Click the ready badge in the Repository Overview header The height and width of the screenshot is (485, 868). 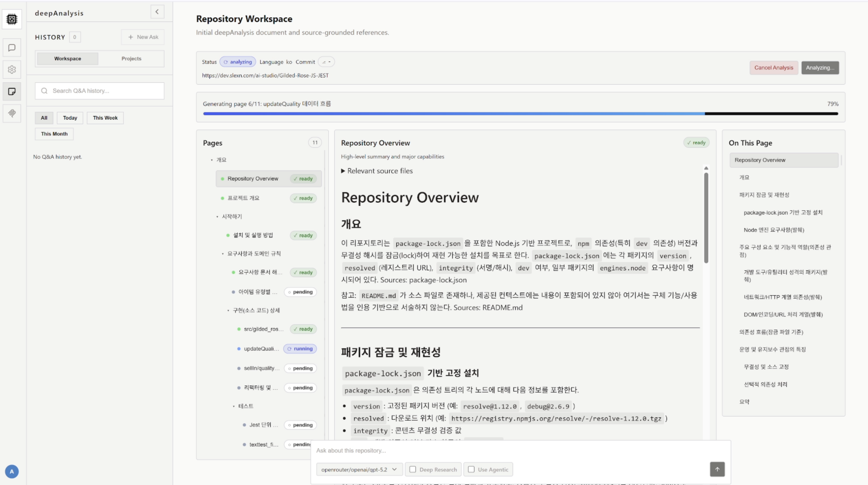pos(696,143)
